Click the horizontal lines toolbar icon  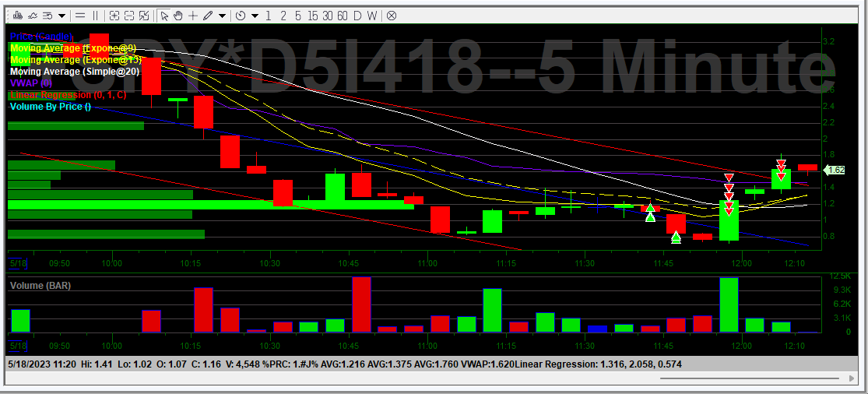pyautogui.click(x=80, y=16)
